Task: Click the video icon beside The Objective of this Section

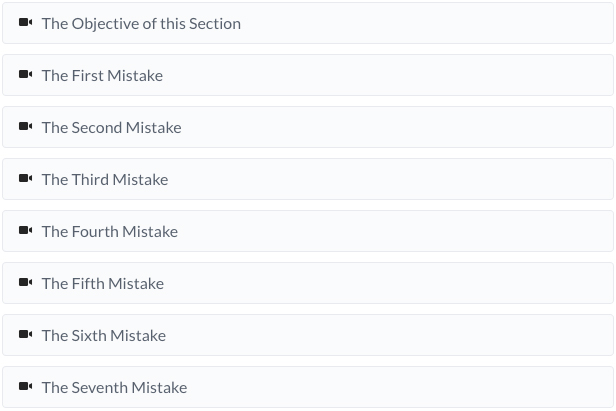Action: point(26,22)
